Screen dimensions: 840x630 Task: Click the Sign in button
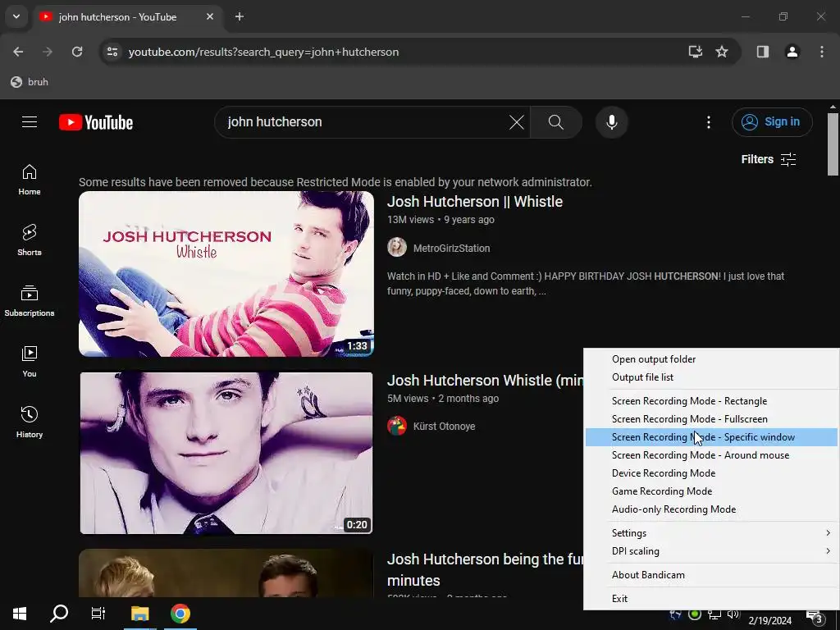[x=772, y=122]
